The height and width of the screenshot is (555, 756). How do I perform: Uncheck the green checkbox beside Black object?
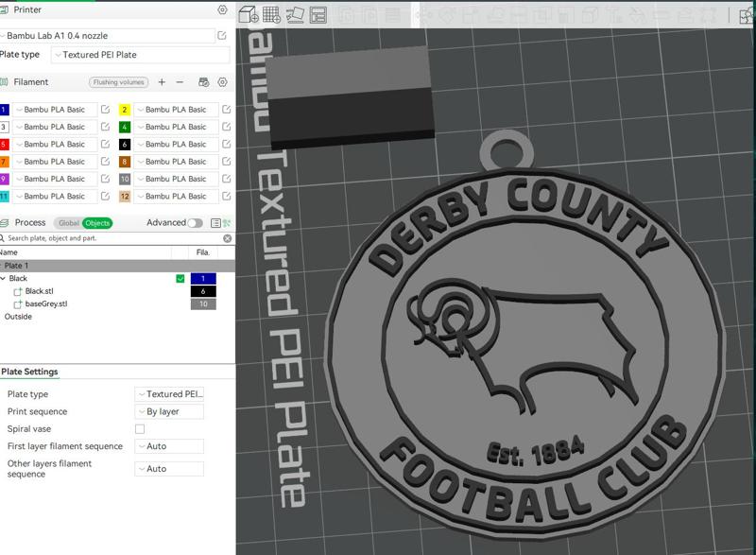tap(181, 280)
